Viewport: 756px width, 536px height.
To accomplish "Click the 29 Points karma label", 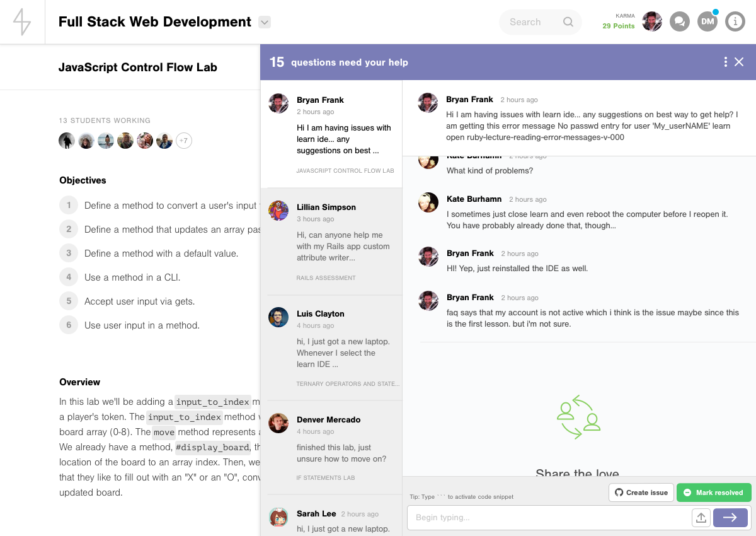I will [619, 26].
